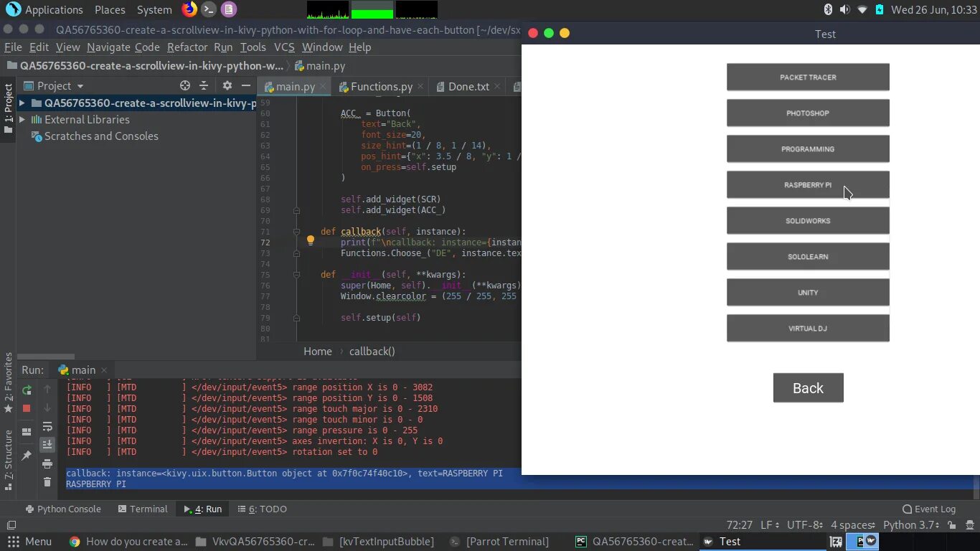Switch to the Functions.py editor tab
This screenshot has height=551, width=980.
click(x=381, y=86)
